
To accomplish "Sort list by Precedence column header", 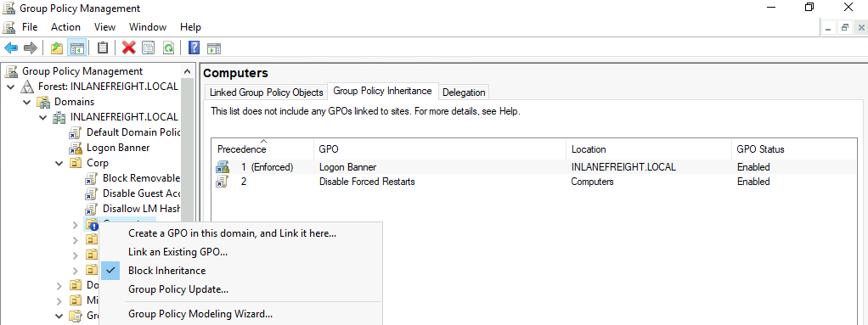I will coord(262,149).
